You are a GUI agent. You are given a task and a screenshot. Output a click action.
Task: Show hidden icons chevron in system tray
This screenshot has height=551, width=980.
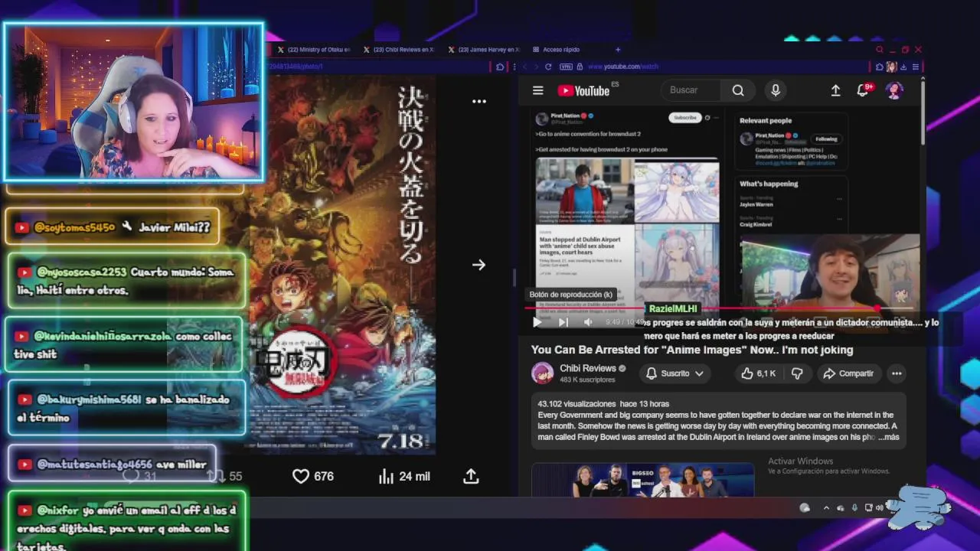[x=826, y=507]
